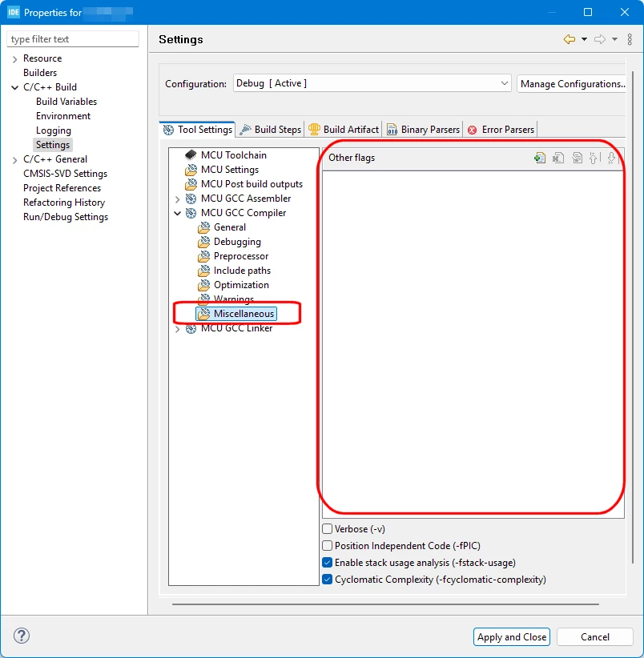Select Project References item
Screen dimensions: 644x658
pos(62,188)
